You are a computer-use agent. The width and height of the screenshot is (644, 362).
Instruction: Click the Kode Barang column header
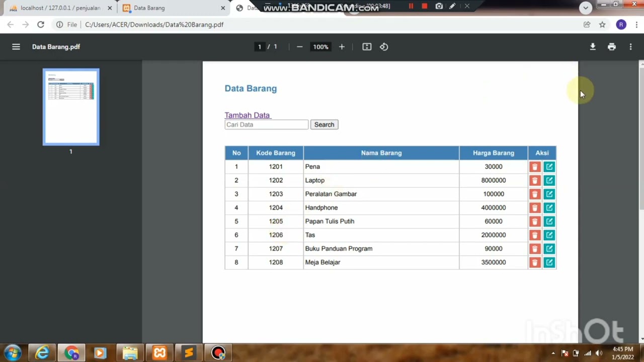[276, 153]
